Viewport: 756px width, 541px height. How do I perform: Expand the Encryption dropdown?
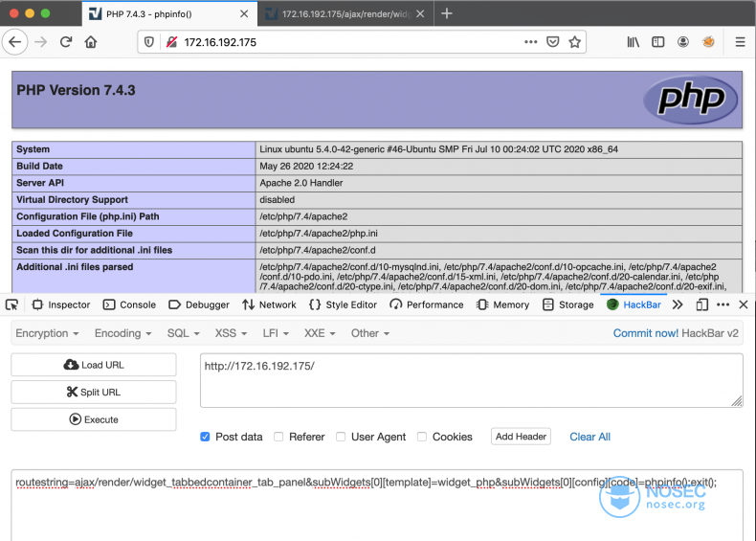pos(47,333)
